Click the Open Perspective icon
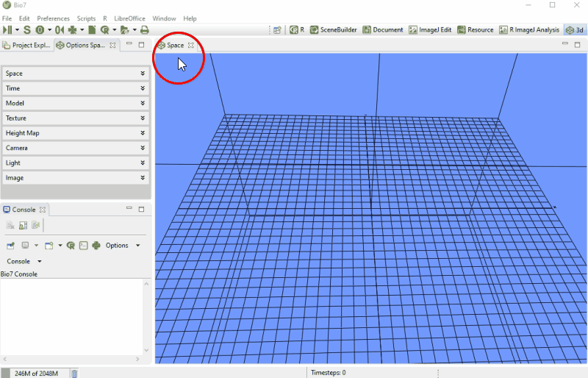The height and width of the screenshot is (378, 588). [x=277, y=30]
